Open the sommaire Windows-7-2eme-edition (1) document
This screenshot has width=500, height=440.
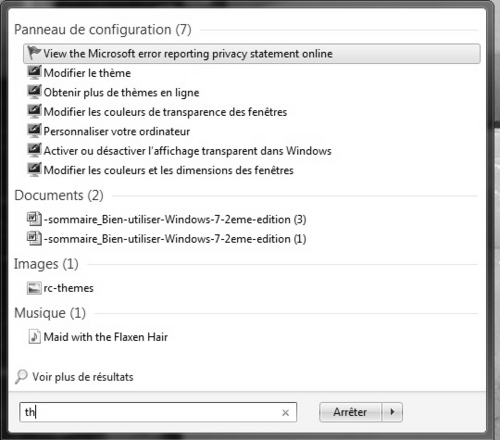175,239
